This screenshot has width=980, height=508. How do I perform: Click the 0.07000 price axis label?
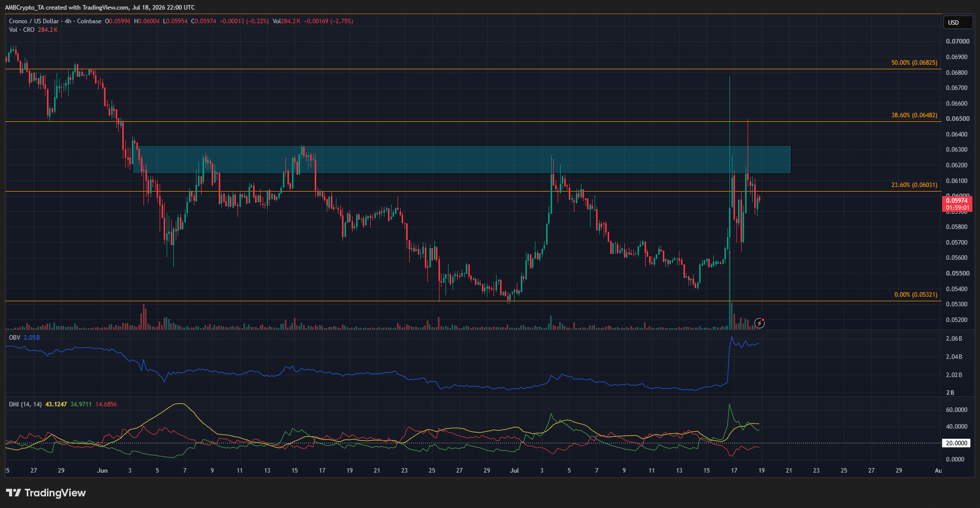pyautogui.click(x=958, y=41)
